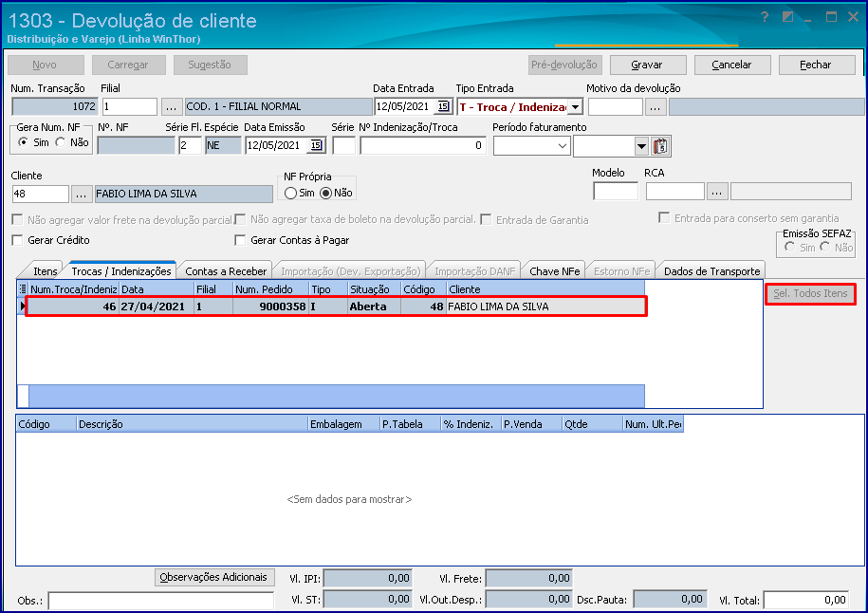The height and width of the screenshot is (613, 868).
Task: Open the Estorno NFe tab
Action: pyautogui.click(x=621, y=271)
